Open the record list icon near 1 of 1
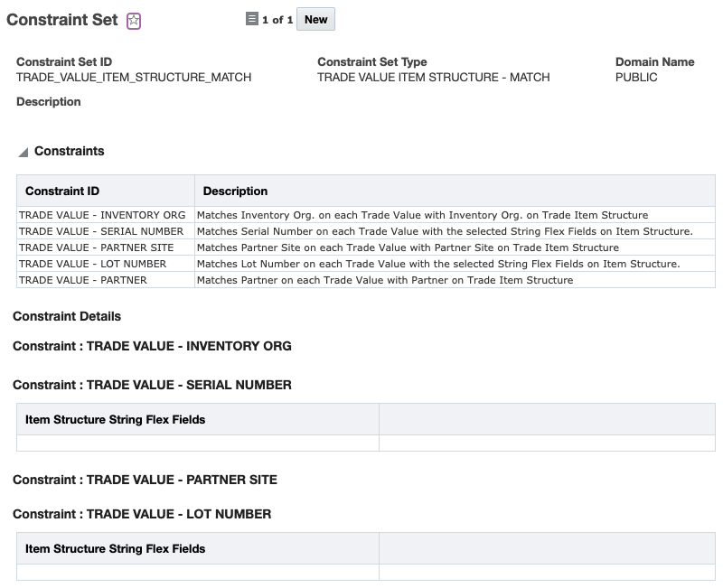723x588 pixels. click(x=252, y=19)
